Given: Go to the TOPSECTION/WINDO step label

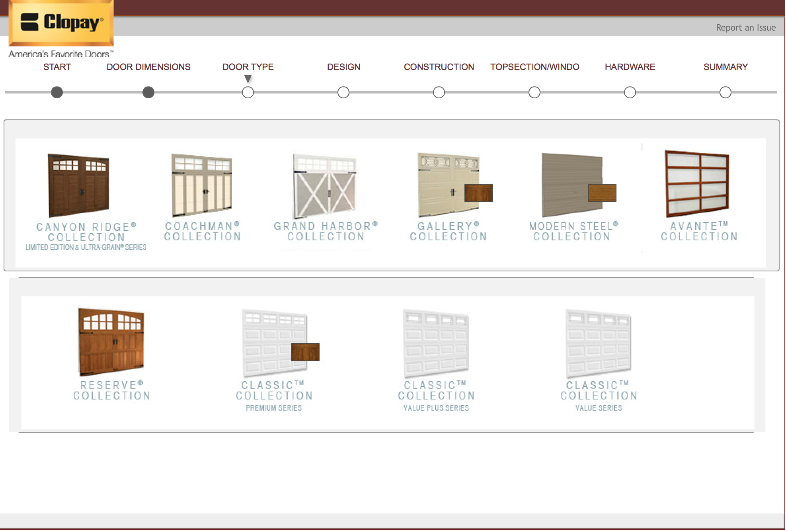Looking at the screenshot, I should coord(534,67).
